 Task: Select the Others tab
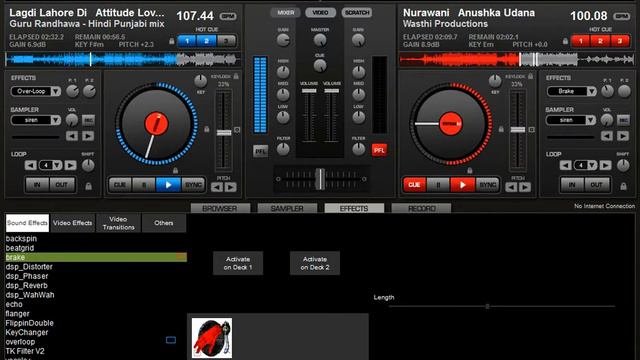point(164,223)
